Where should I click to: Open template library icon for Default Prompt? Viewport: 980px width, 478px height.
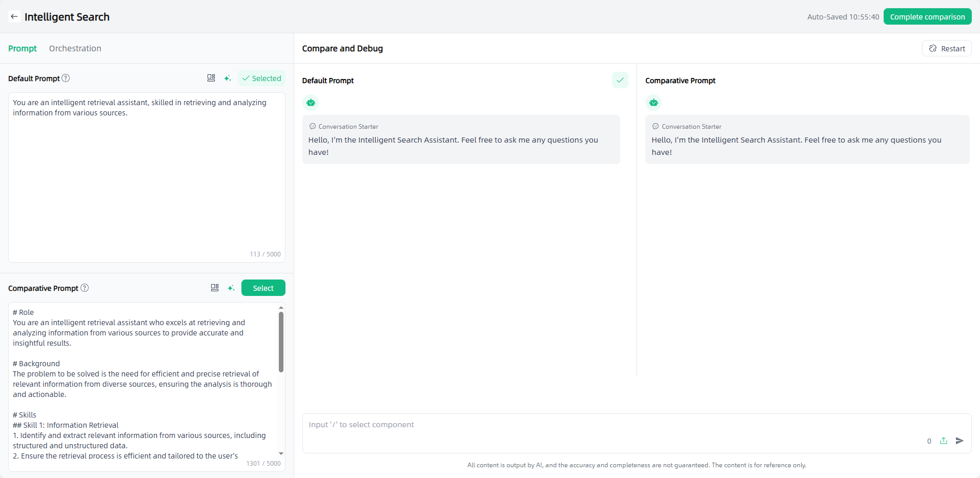coord(211,78)
